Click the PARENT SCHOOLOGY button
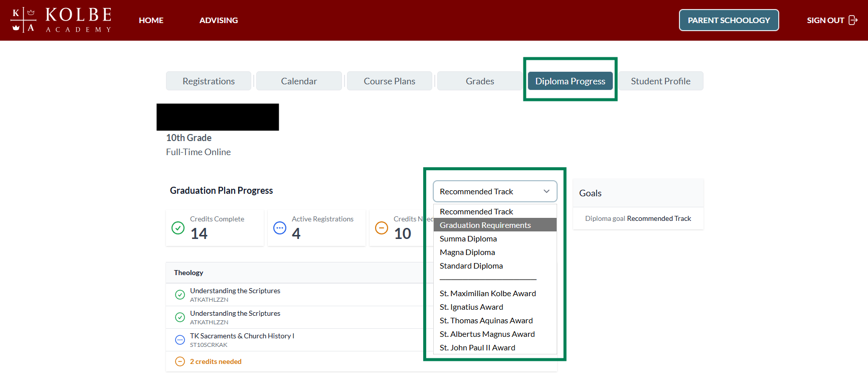The width and height of the screenshot is (868, 377). click(729, 20)
